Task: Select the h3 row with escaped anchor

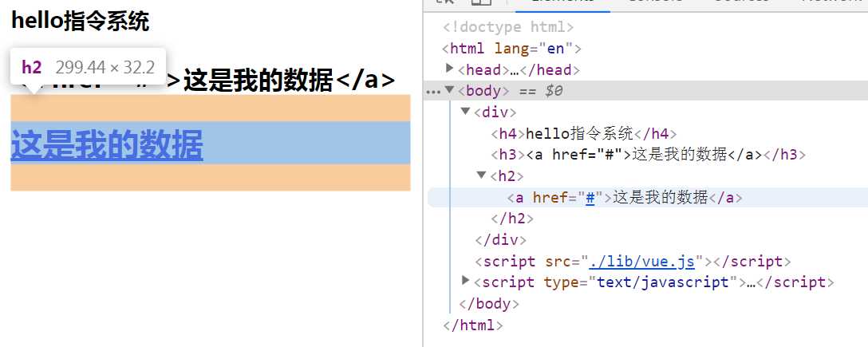Action: pyautogui.click(x=649, y=155)
